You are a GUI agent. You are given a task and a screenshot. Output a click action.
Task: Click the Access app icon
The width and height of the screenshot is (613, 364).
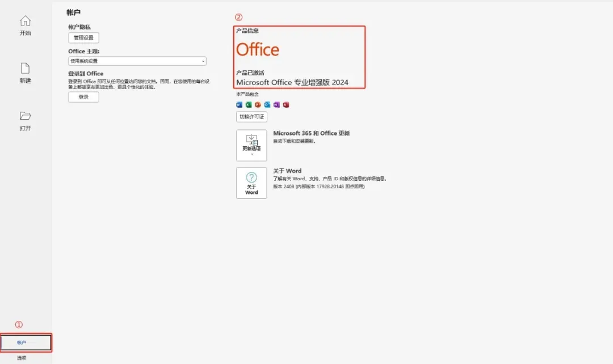point(286,105)
